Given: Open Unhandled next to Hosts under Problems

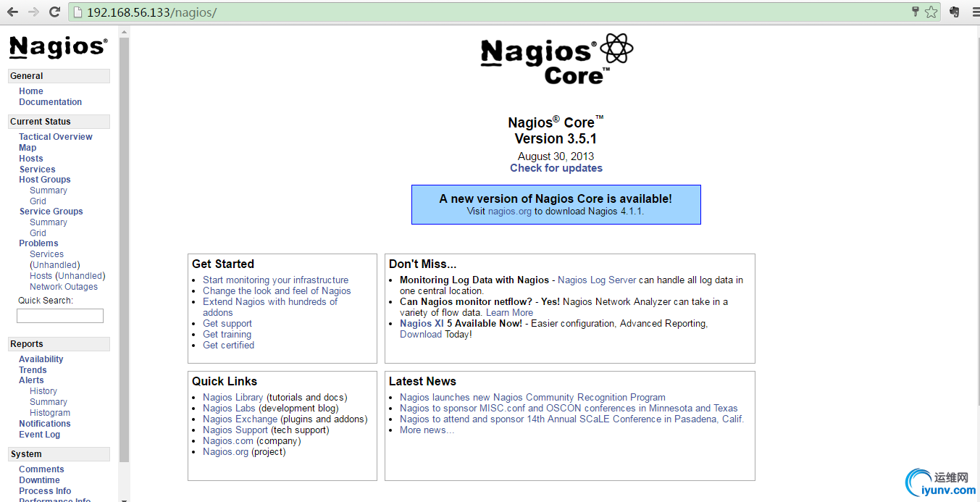Looking at the screenshot, I should point(80,276).
